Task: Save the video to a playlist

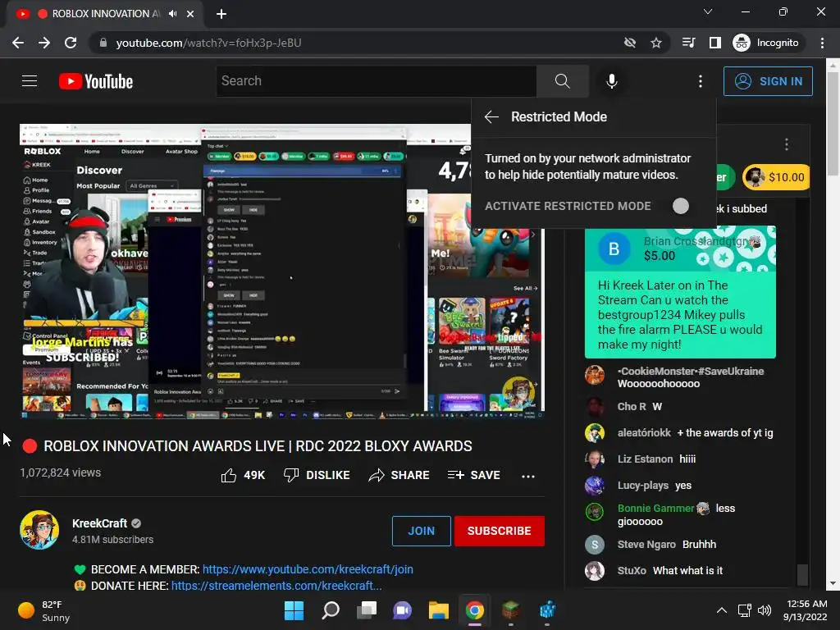Action: (473, 475)
